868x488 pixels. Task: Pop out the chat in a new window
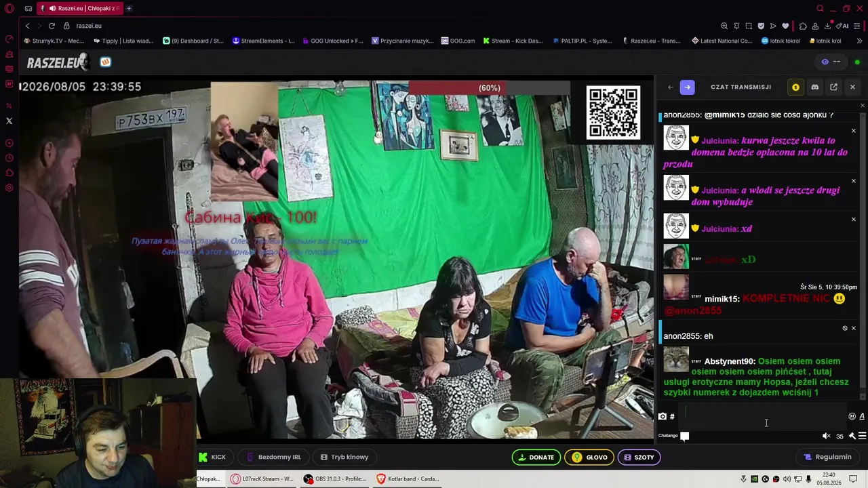tap(833, 87)
